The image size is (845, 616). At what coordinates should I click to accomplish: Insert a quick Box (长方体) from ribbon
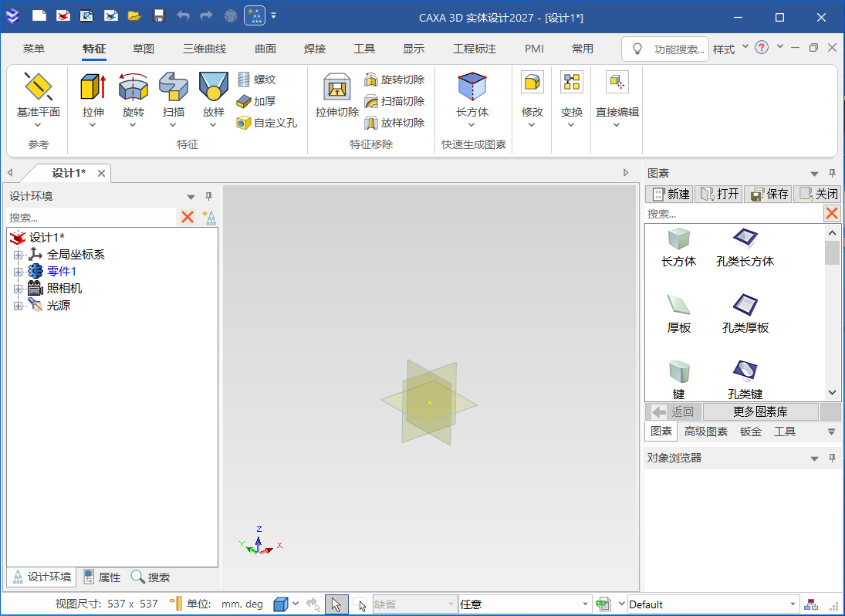coord(472,86)
